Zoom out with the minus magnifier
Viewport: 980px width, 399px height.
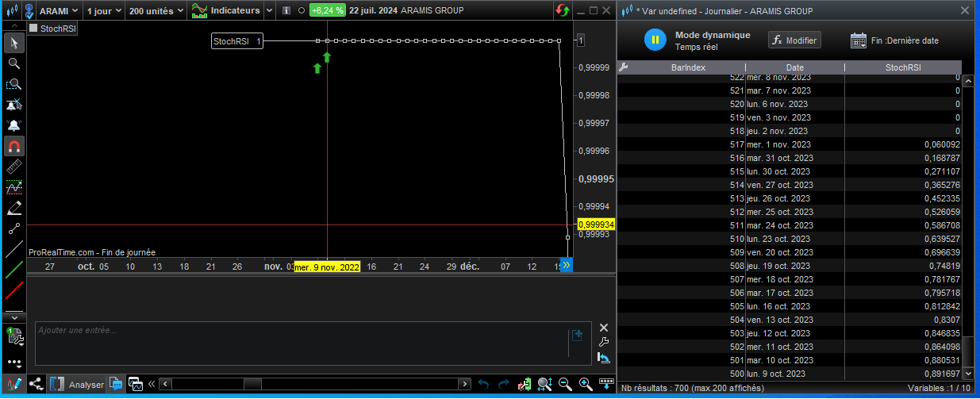pyautogui.click(x=565, y=385)
